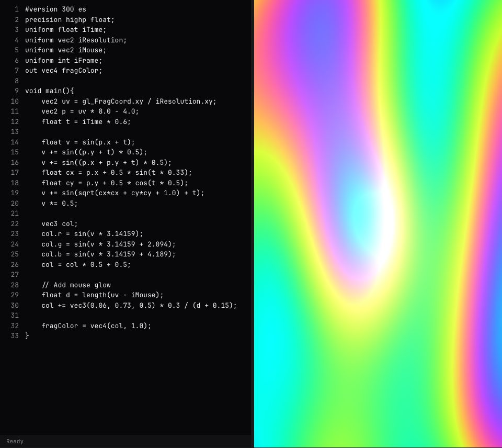The image size is (502, 448).
Task: Click the 'uniform int iFrame;' line
Action: (64, 61)
